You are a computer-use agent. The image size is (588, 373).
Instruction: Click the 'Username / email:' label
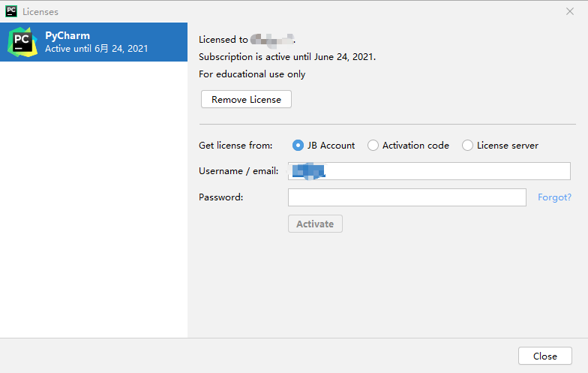tap(238, 171)
